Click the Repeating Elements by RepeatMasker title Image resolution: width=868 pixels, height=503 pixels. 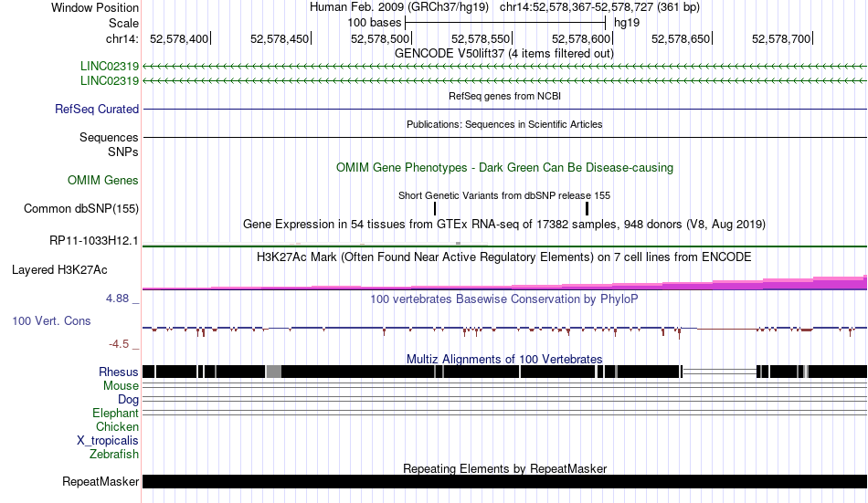pyautogui.click(x=504, y=468)
